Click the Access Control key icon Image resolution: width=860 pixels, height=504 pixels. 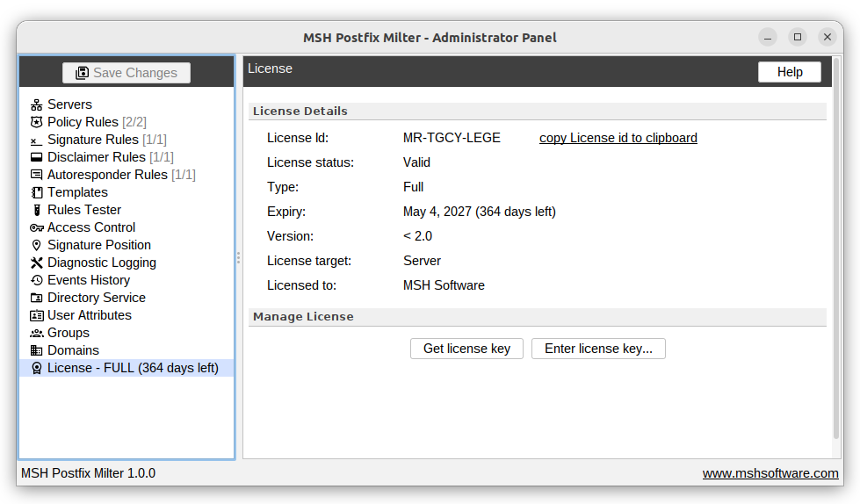click(36, 227)
